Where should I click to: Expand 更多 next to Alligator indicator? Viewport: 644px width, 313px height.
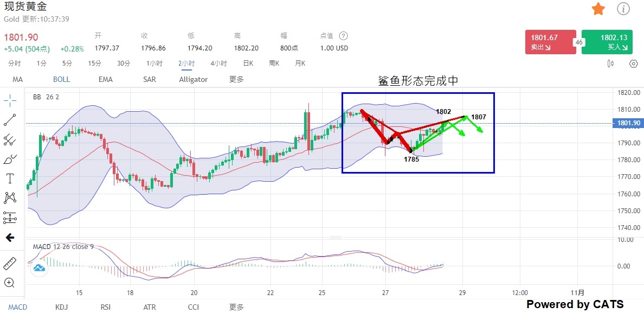236,79
